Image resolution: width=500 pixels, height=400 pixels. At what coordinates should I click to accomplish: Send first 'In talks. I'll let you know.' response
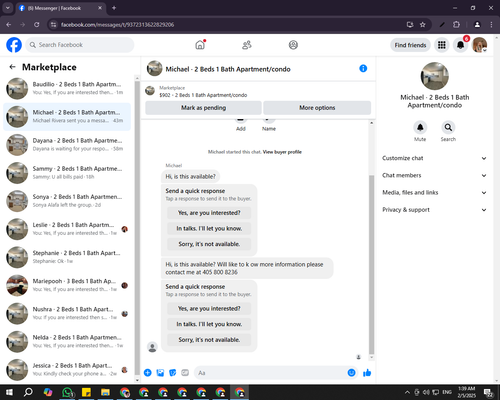click(x=209, y=228)
